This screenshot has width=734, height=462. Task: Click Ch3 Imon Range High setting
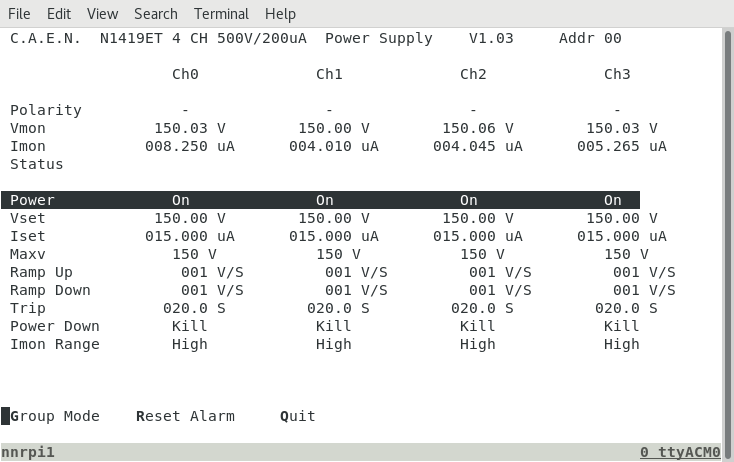pos(622,345)
